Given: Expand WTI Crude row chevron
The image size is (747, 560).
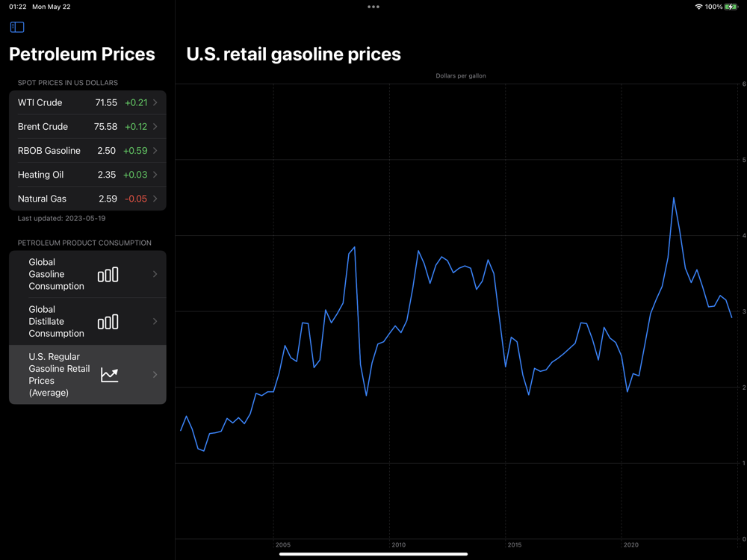Looking at the screenshot, I should (x=155, y=102).
